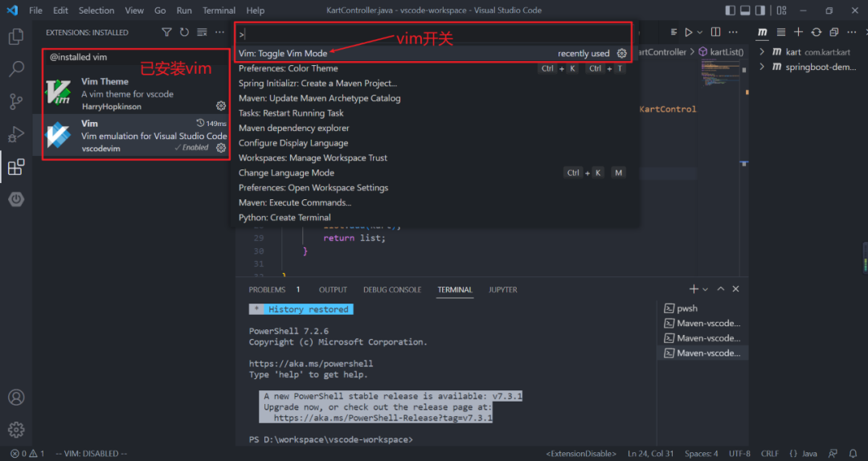This screenshot has width=868, height=461.
Task: Open editor more actions ellipsis
Action: click(733, 32)
